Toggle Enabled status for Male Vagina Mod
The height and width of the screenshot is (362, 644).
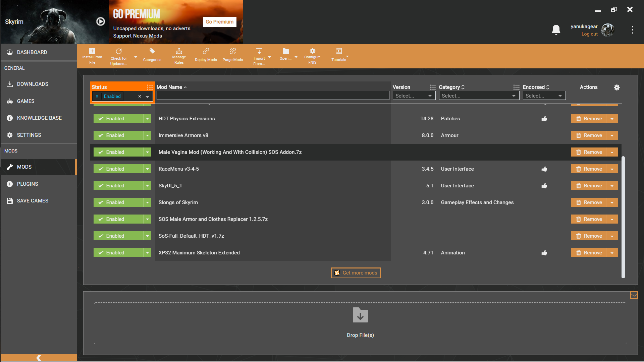point(118,152)
